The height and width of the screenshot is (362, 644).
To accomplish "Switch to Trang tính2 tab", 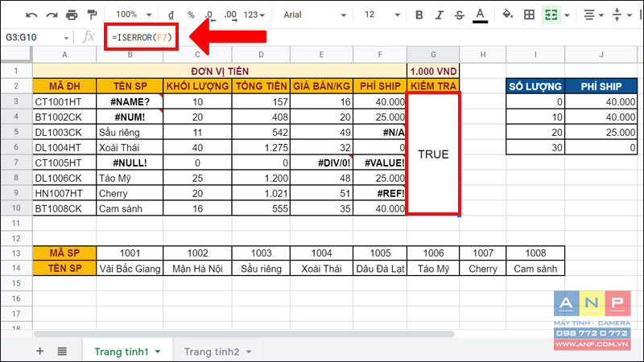I will (x=212, y=352).
